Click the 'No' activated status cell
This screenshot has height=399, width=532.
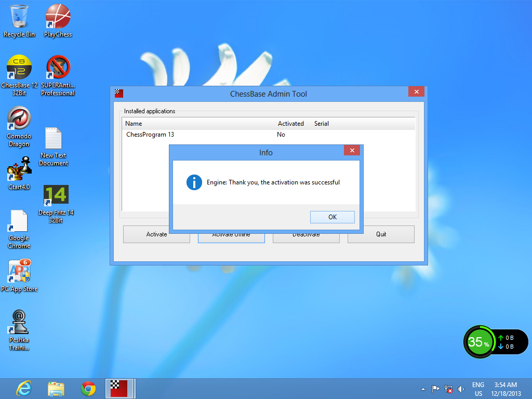click(x=281, y=135)
